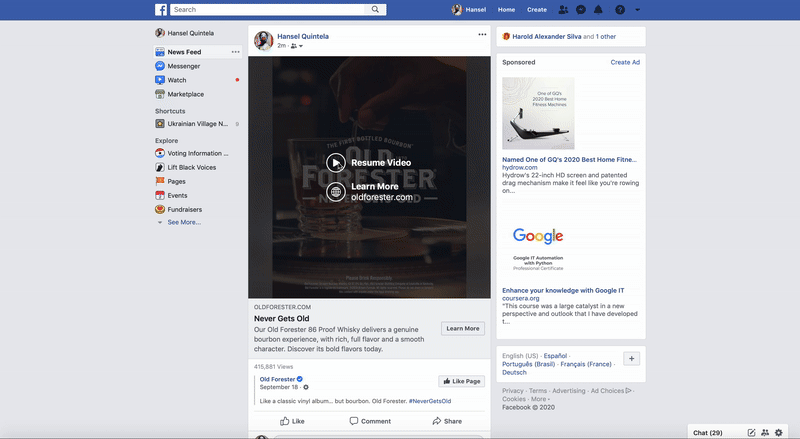The image size is (800, 439).
Task: Click the #NeverGetsOld hashtag
Action: (430, 401)
